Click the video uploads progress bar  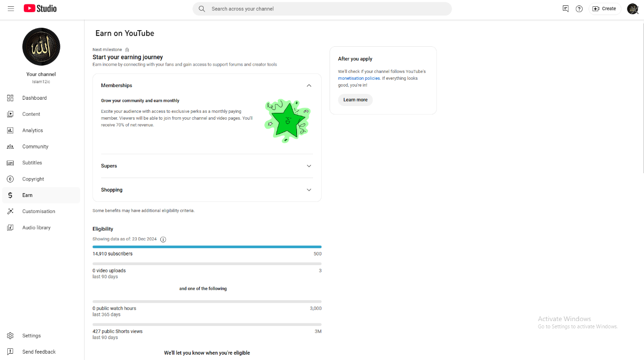(x=207, y=264)
